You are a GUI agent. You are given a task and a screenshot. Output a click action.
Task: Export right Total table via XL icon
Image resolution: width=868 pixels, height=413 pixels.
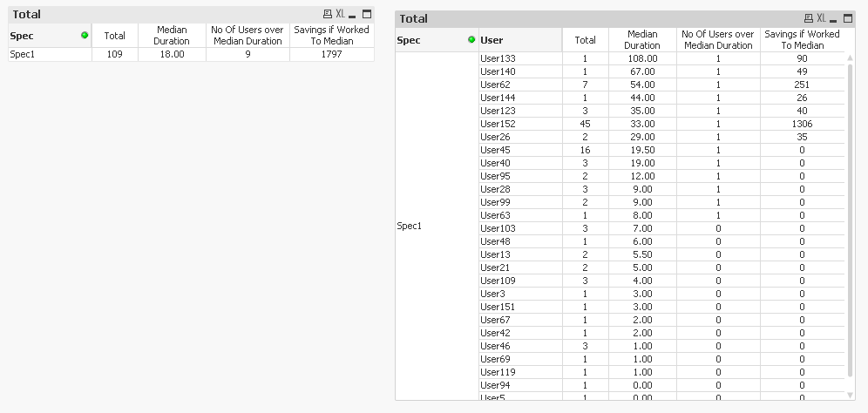[821, 18]
